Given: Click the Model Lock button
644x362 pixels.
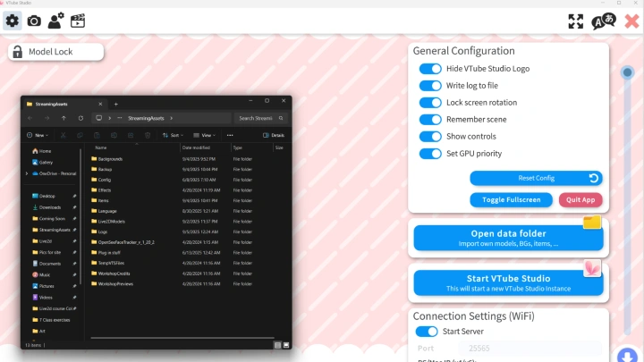Looking at the screenshot, I should [55, 52].
